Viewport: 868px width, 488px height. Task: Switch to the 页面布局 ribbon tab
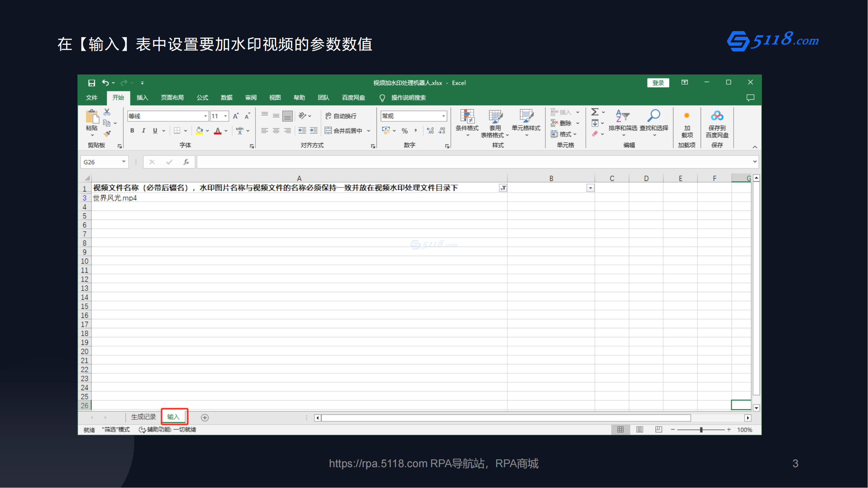point(172,98)
